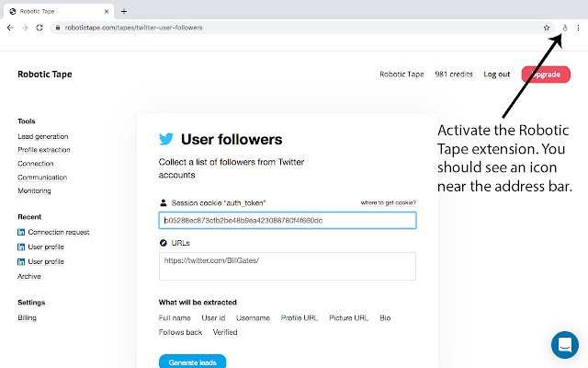The width and height of the screenshot is (588, 368).
Task: Open the chat support bubble
Action: coord(565,345)
